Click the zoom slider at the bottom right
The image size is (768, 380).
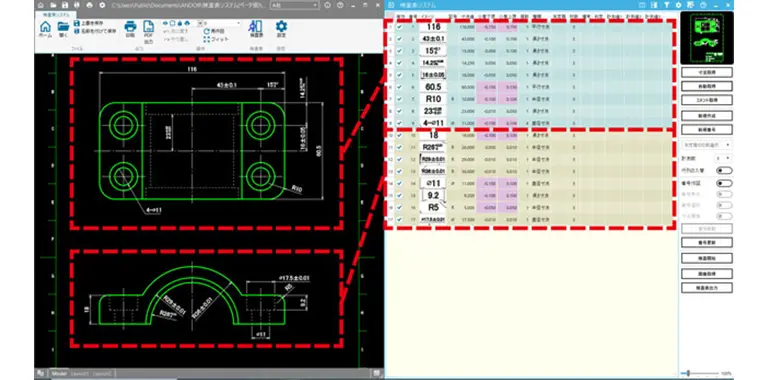pos(699,374)
